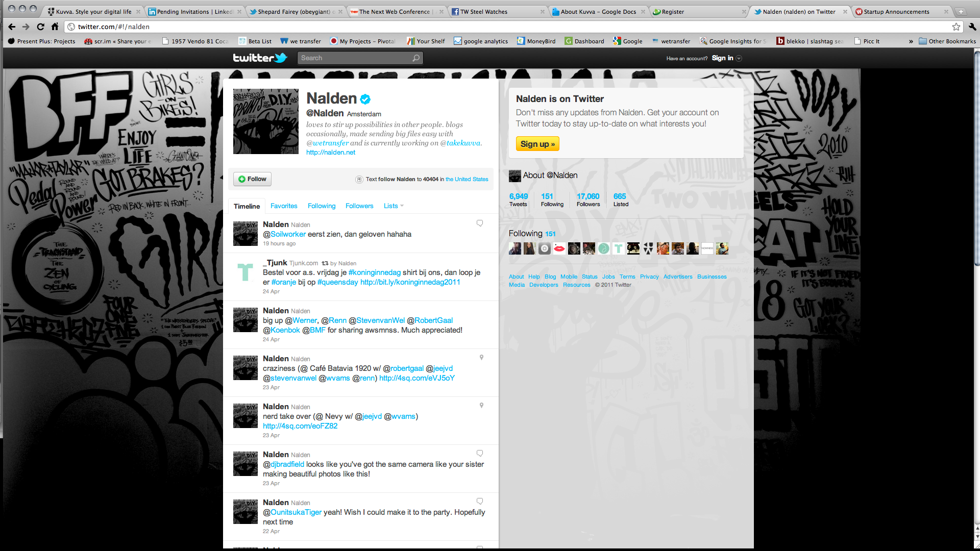Open the 17,060 Followers stat

point(588,199)
